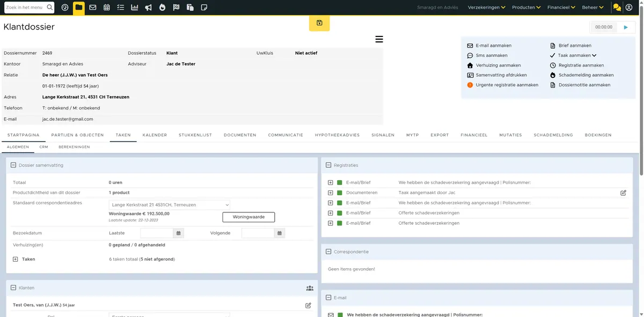Open the sticky note icon in top bar
Screen dimensions: 644x317
(x=204, y=8)
